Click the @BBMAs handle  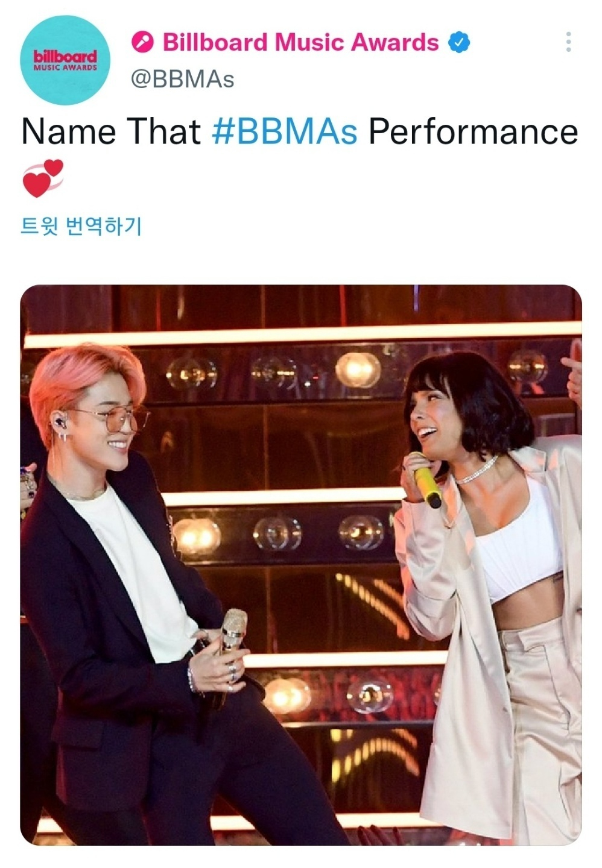click(x=183, y=79)
